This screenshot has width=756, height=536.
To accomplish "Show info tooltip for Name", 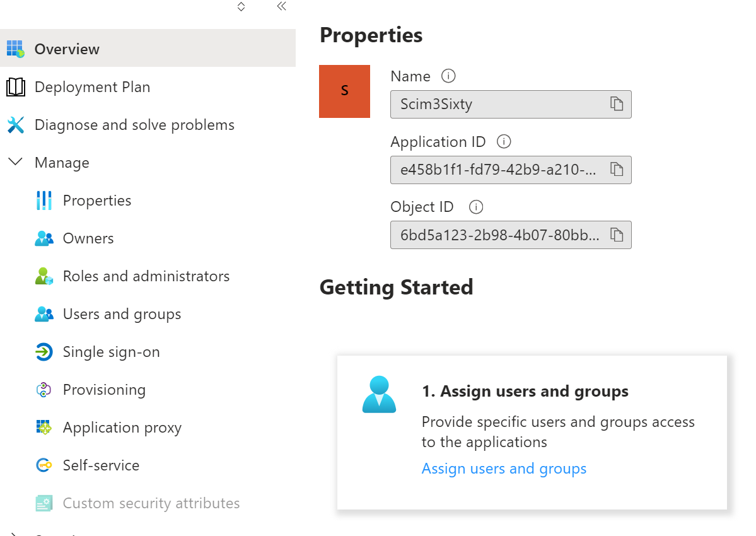I will tap(448, 76).
